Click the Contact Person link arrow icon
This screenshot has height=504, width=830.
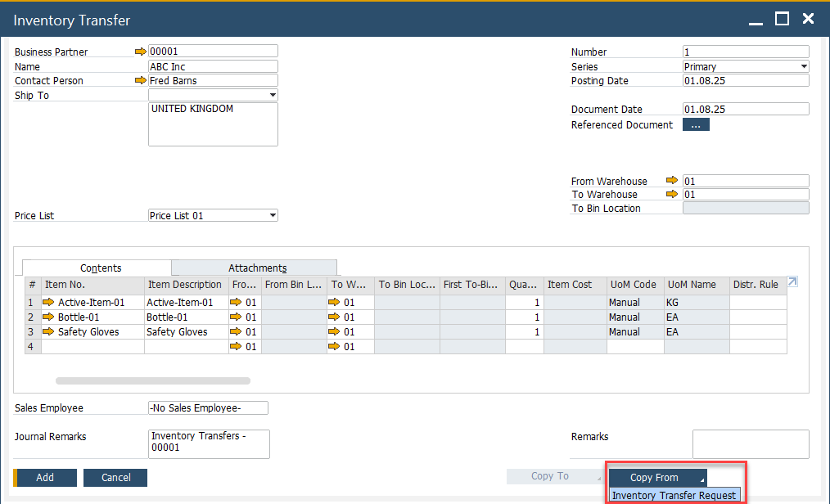(x=140, y=81)
